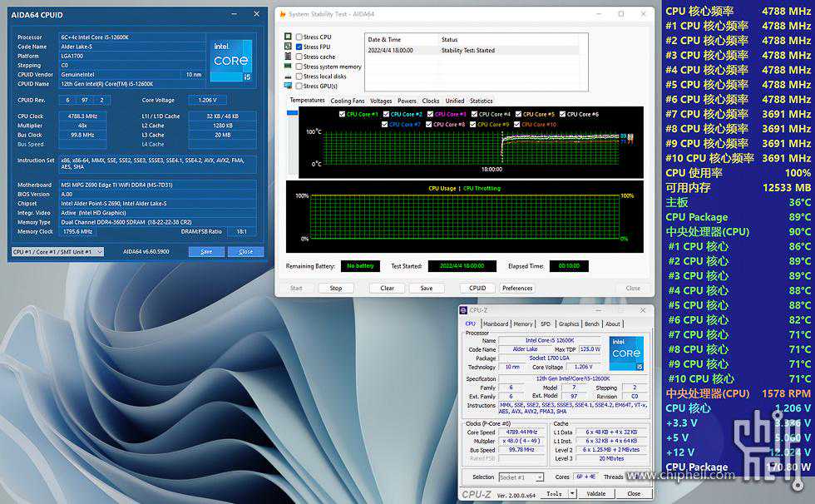Click the CPU-Z app icon in title bar
The height and width of the screenshot is (504, 815).
point(463,311)
